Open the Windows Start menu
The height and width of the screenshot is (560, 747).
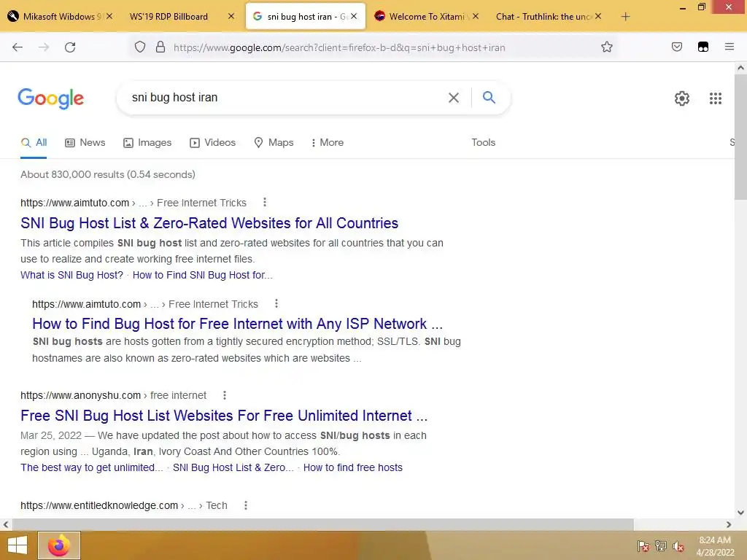pos(18,545)
